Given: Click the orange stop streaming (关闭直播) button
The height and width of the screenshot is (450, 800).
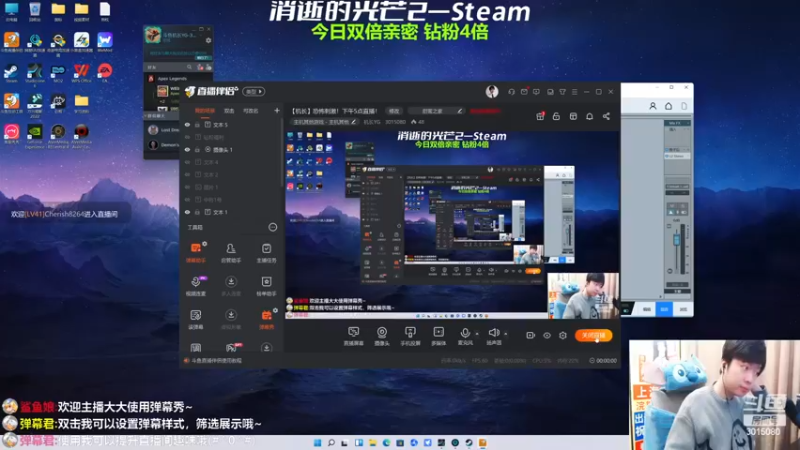Looking at the screenshot, I should 593,335.
